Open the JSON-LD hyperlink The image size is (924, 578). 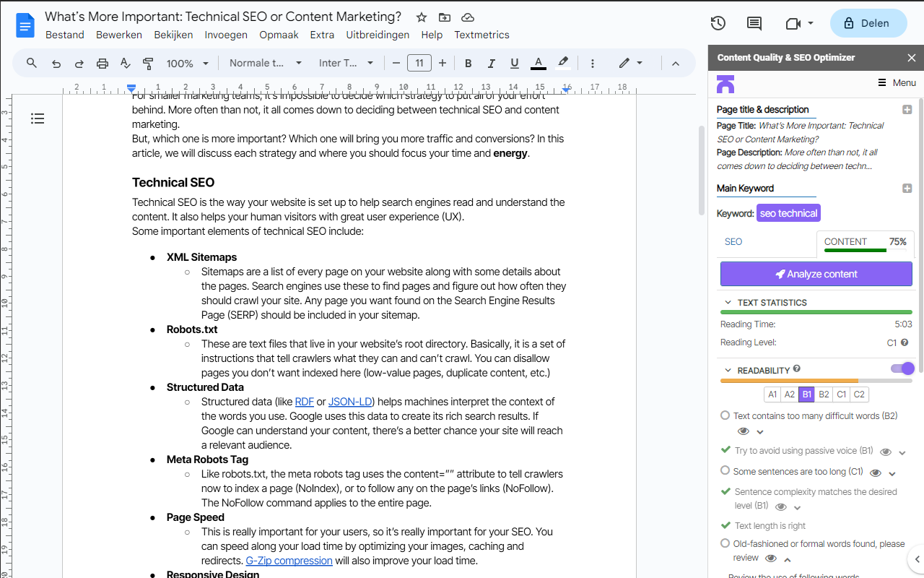point(352,402)
